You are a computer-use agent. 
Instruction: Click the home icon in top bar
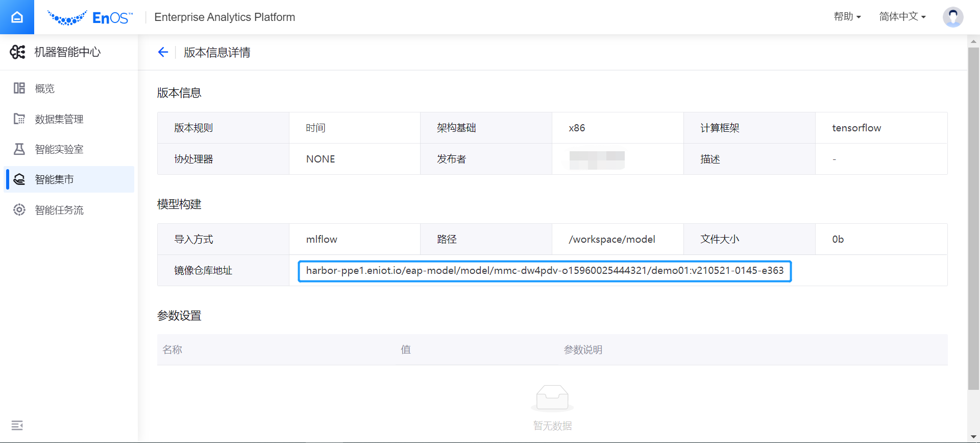[17, 17]
